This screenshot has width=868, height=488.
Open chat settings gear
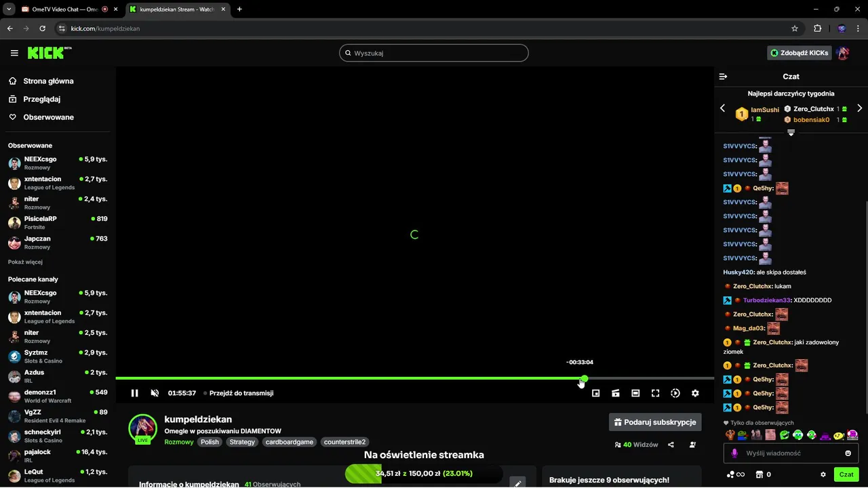[x=823, y=474]
